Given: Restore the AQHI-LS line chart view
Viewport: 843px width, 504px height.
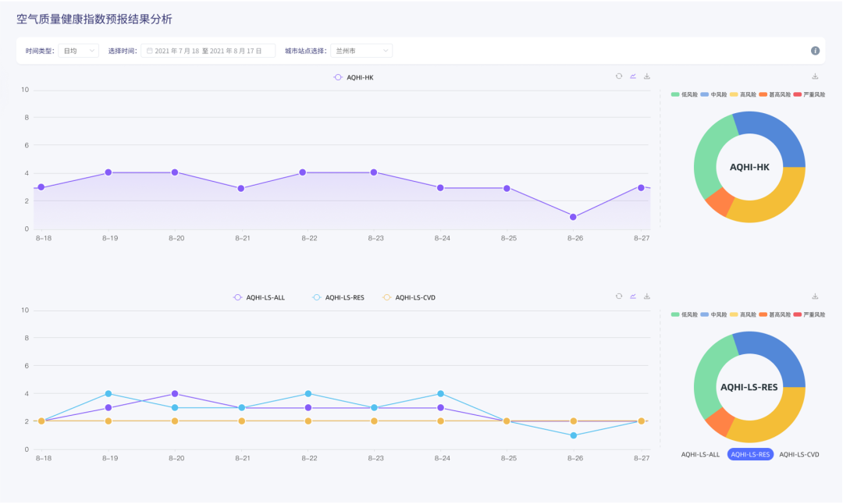Looking at the screenshot, I should tap(619, 296).
